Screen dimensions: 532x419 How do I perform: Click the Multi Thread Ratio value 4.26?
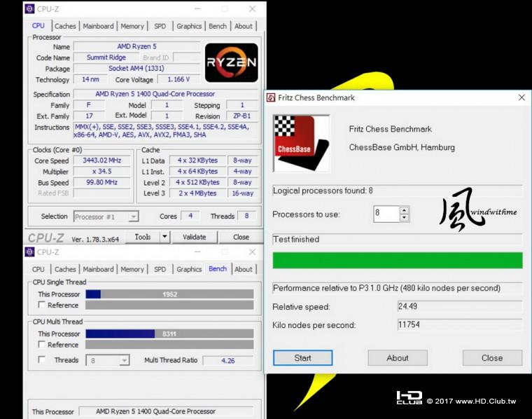pos(228,360)
